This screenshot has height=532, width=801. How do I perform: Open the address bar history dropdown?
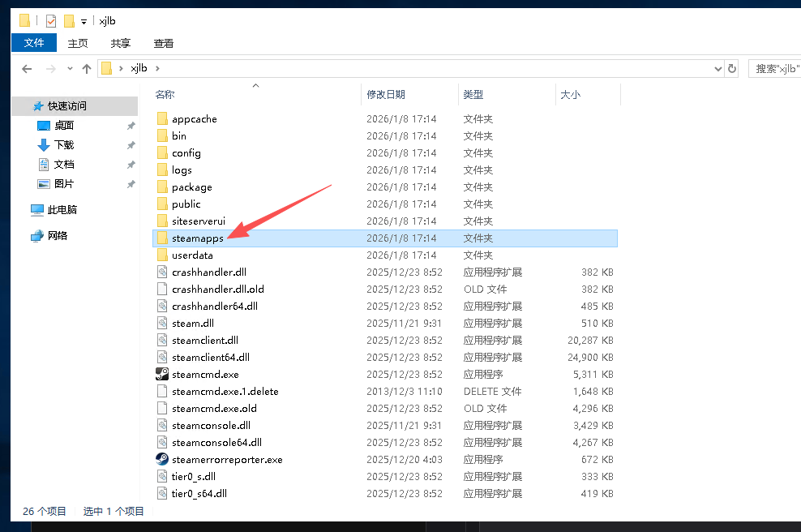[717, 69]
